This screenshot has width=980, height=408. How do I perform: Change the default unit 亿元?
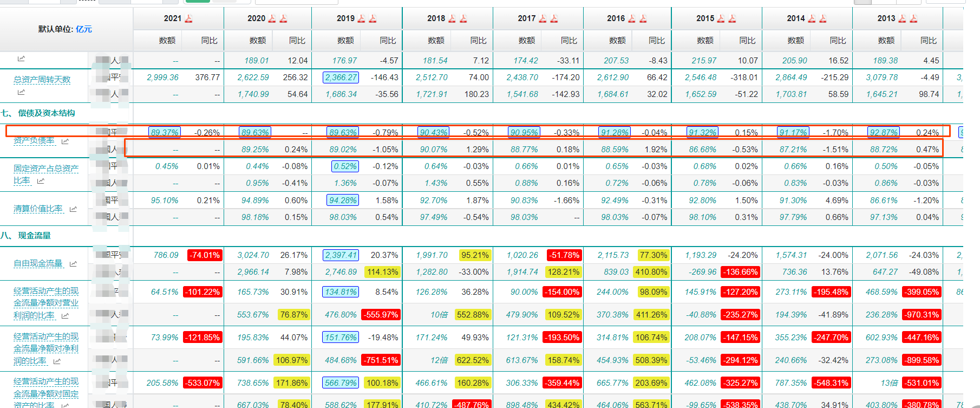click(84, 29)
